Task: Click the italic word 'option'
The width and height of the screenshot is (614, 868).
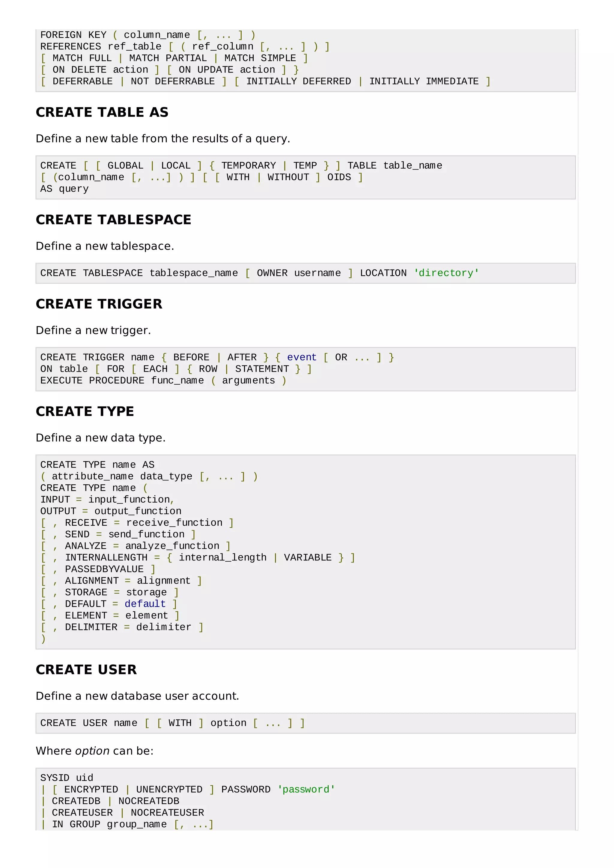Action: click(92, 751)
